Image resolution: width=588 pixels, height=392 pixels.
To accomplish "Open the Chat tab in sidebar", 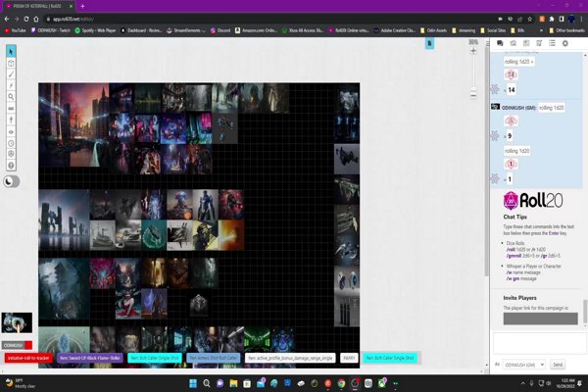I will pos(500,43).
